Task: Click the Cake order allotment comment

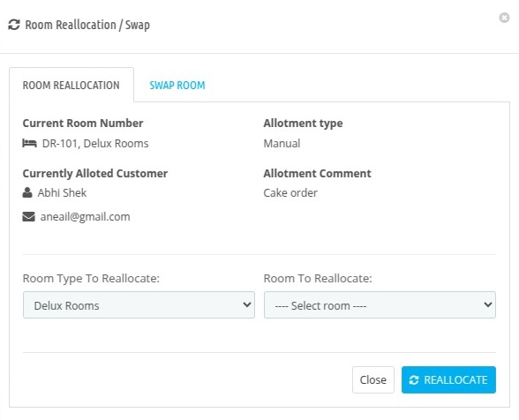Action: (x=290, y=192)
